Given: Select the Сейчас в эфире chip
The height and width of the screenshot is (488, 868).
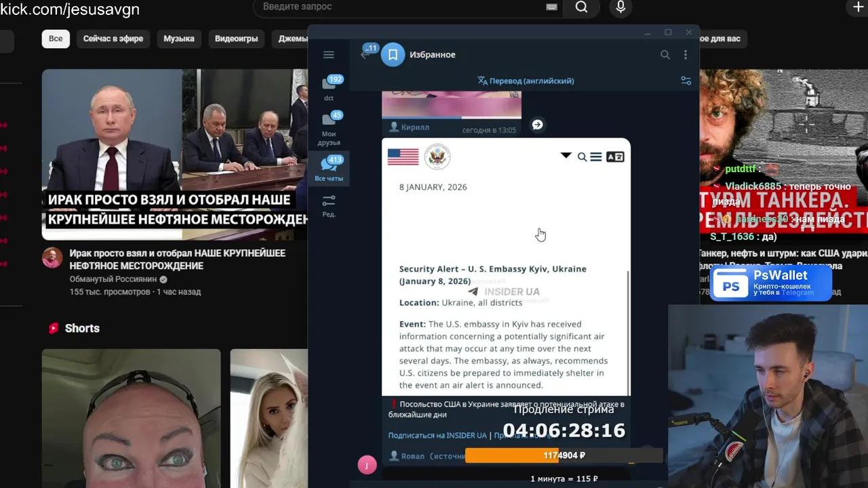Looking at the screenshot, I should point(113,39).
